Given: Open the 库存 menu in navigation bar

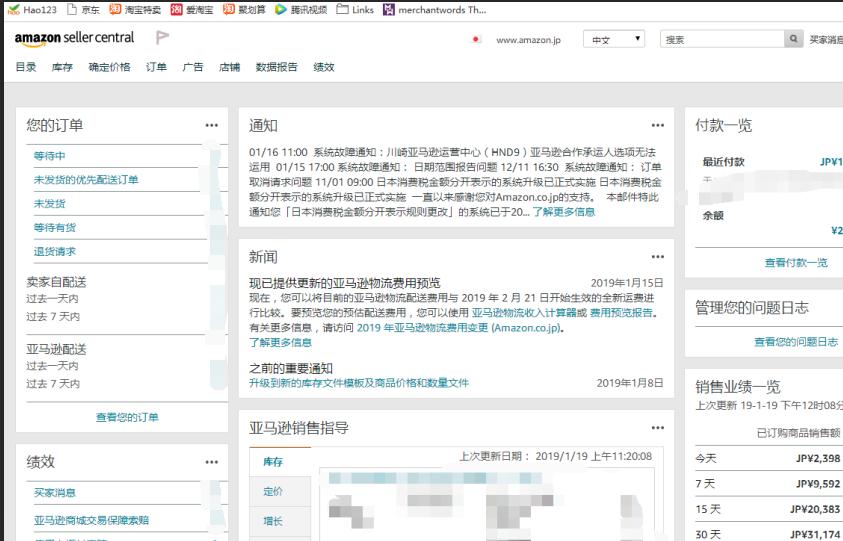Looking at the screenshot, I should (62, 67).
